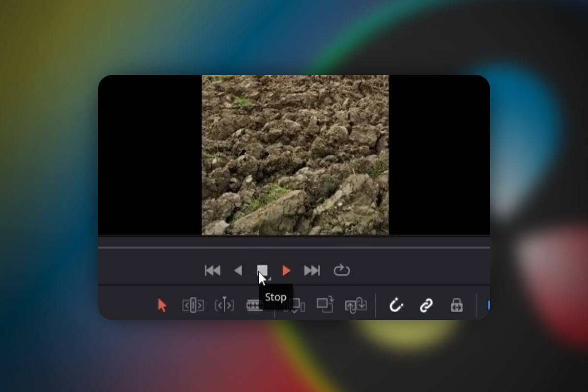This screenshot has width=588, height=392.
Task: Select the red arrow Selection Mode tool
Action: 162,305
